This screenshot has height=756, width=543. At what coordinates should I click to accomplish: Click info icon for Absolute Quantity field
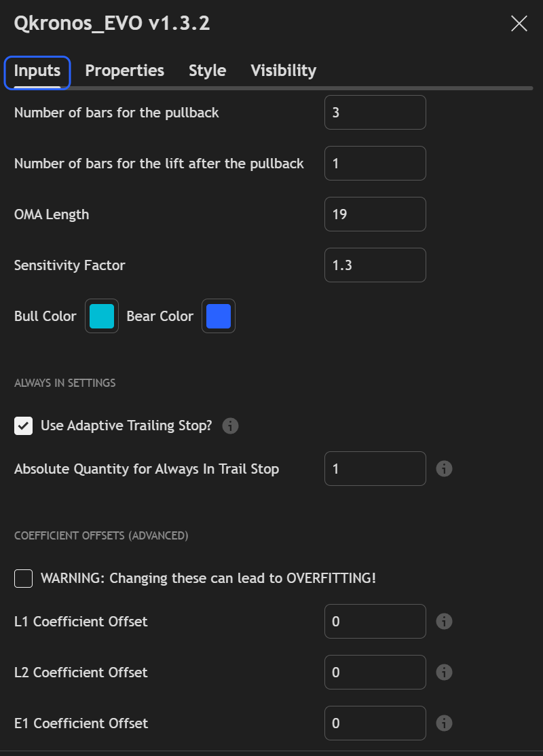click(444, 469)
